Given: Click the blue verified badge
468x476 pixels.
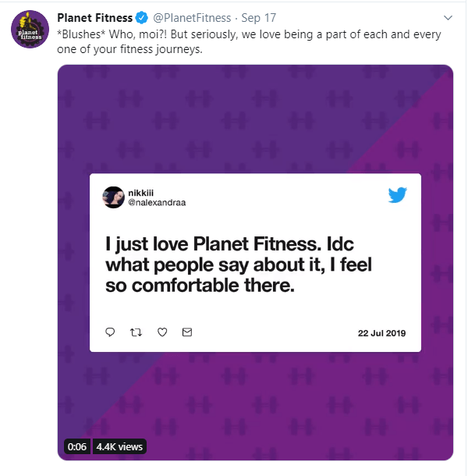Looking at the screenshot, I should [141, 18].
